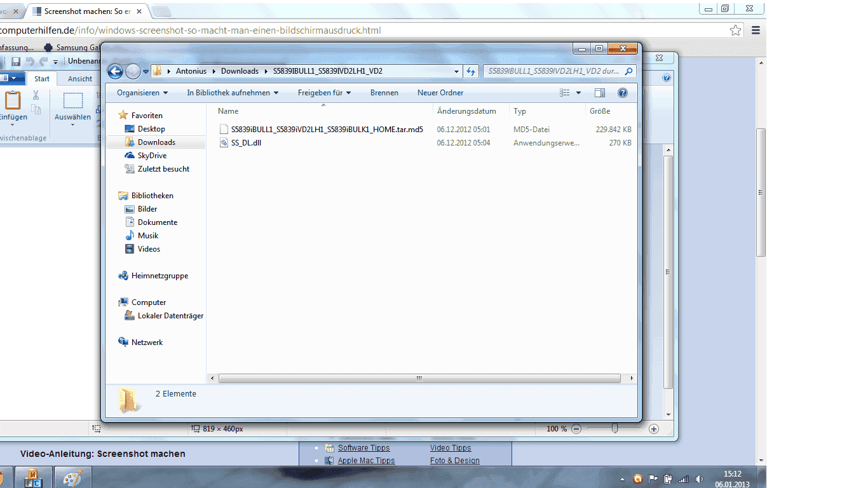Toggle the preview pane icon

pos(600,93)
